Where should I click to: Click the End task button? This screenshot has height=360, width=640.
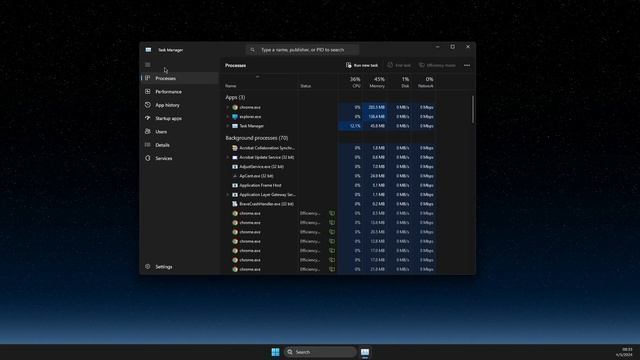[399, 65]
